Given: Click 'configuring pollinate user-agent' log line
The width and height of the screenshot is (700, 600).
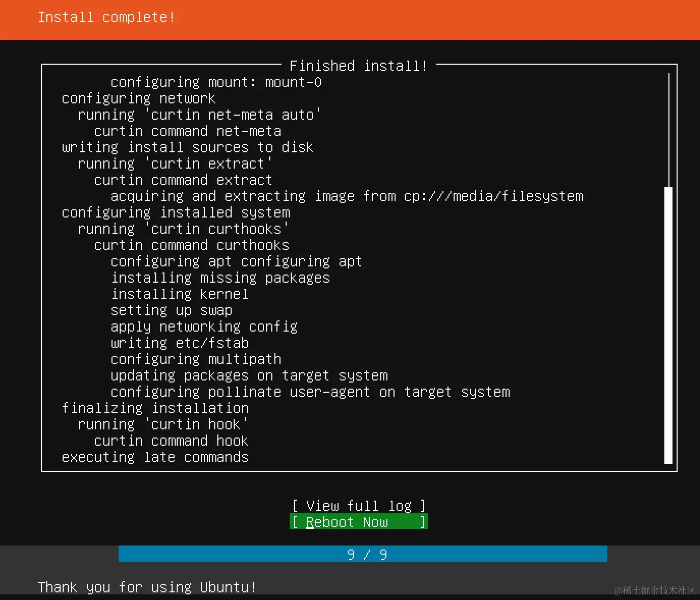Looking at the screenshot, I should (310, 392).
